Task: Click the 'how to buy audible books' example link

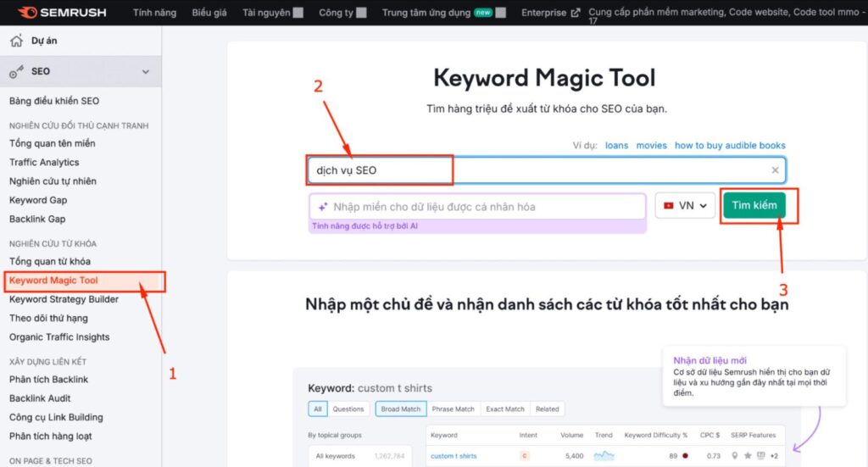Action: 730,145
